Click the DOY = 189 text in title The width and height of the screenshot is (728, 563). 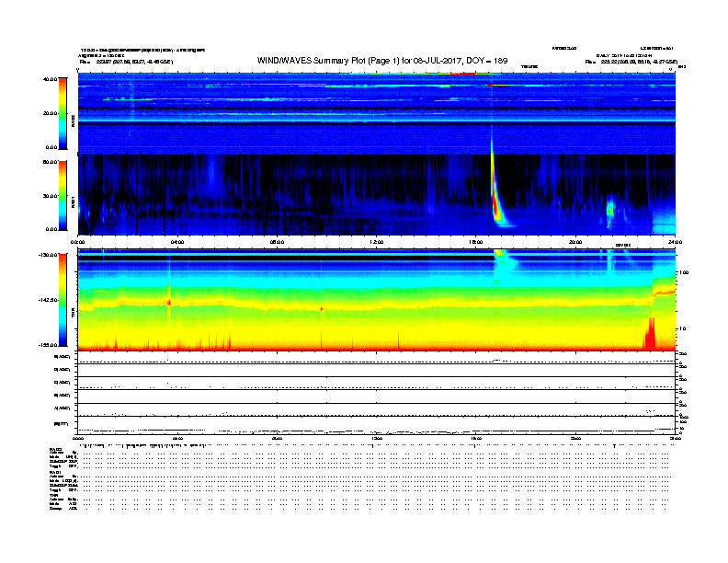coord(486,61)
